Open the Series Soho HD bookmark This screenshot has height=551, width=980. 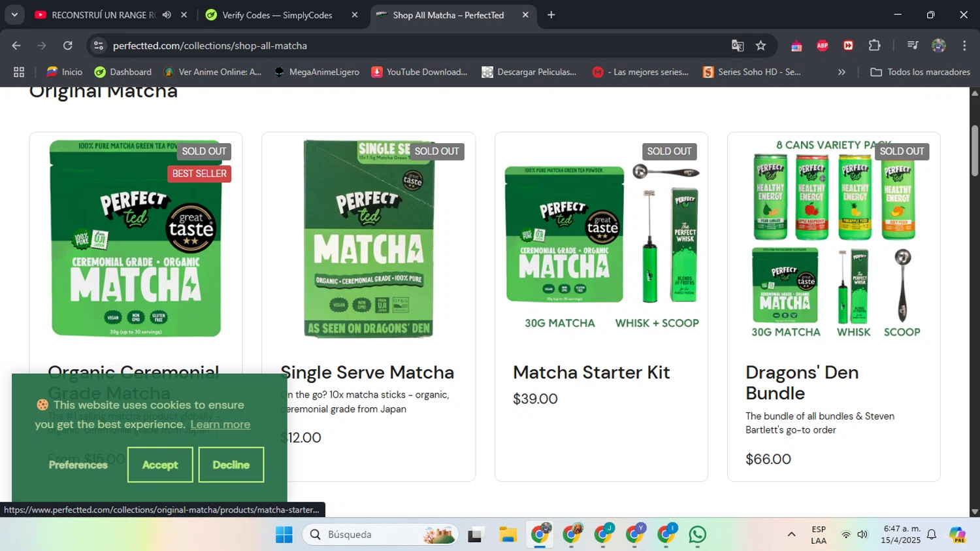tap(752, 72)
